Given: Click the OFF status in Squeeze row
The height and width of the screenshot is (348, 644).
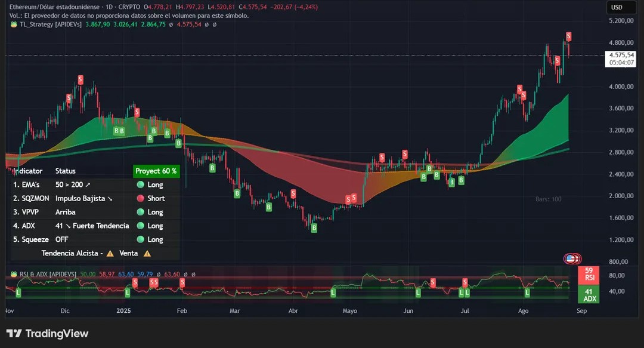Looking at the screenshot, I should [61, 239].
